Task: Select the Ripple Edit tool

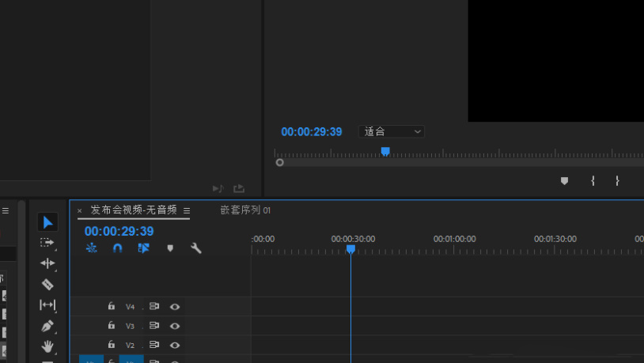Action: click(x=47, y=263)
